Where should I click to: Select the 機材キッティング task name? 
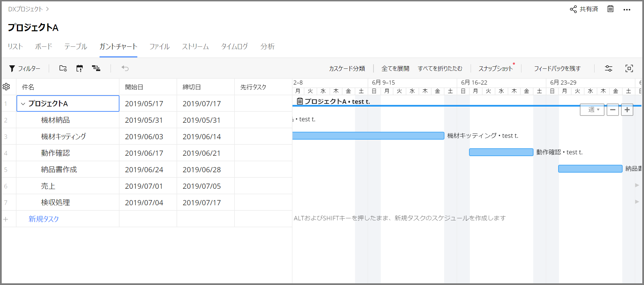click(64, 136)
